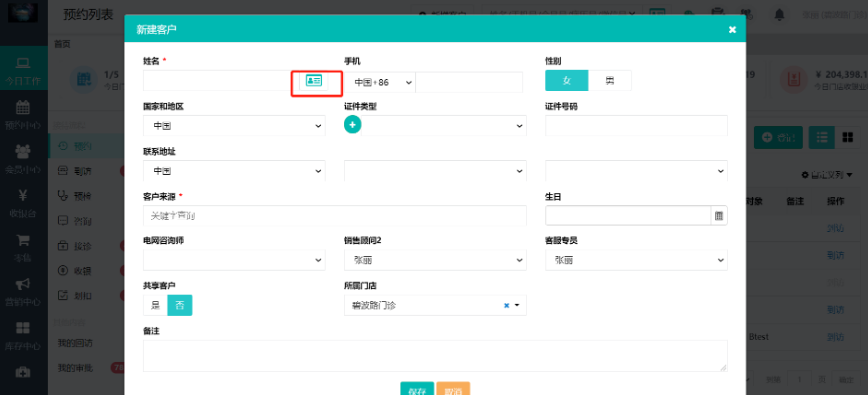
Task: Select 男 as gender
Action: [609, 81]
